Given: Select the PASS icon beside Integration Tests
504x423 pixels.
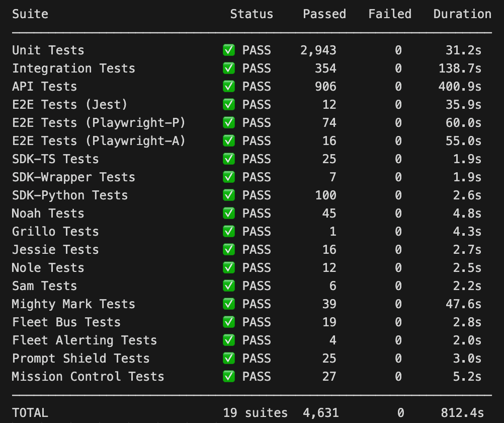Looking at the screenshot, I should pos(229,68).
